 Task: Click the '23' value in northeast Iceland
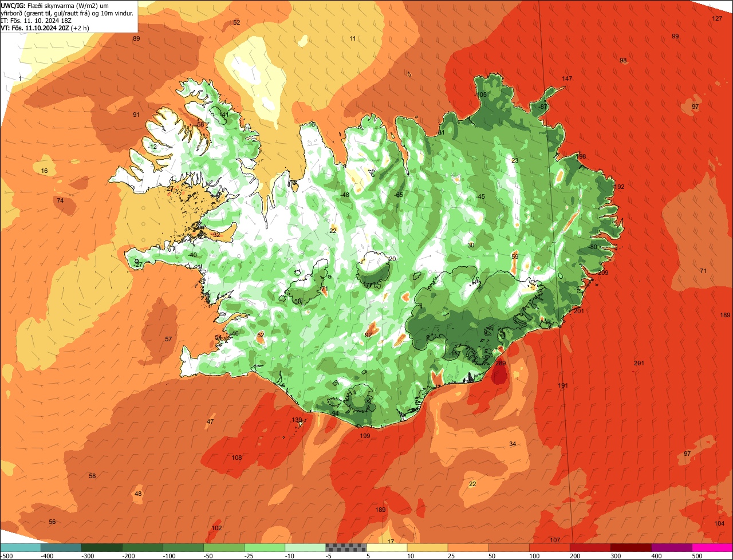pyautogui.click(x=515, y=160)
